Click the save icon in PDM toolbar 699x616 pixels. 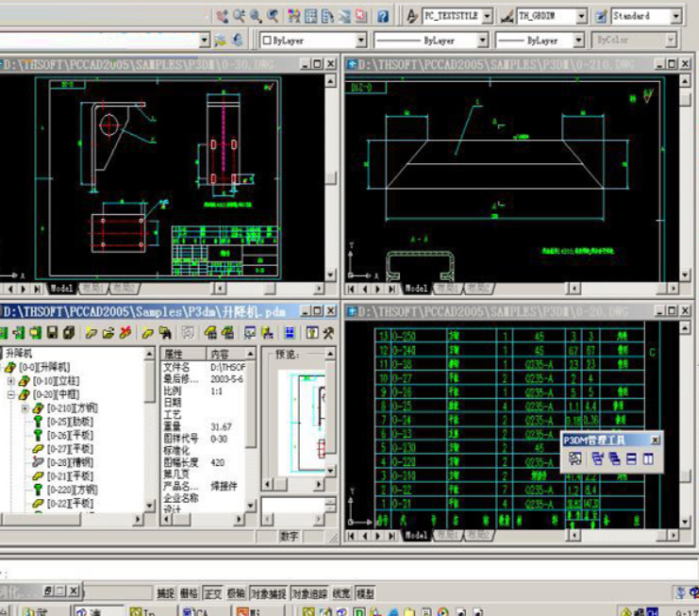(54, 333)
